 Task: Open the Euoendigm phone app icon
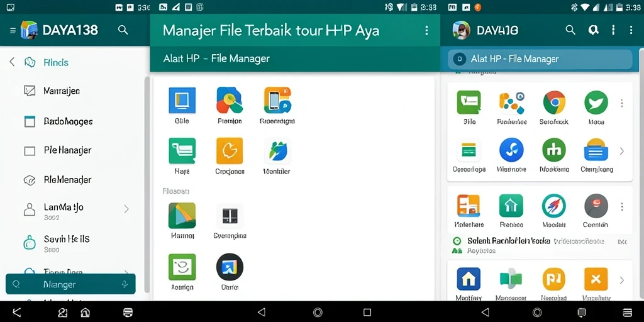[277, 100]
